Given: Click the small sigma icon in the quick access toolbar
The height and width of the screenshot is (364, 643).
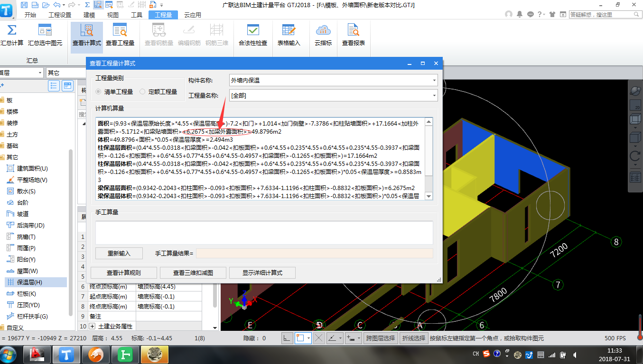Looking at the screenshot, I should pos(87,5).
